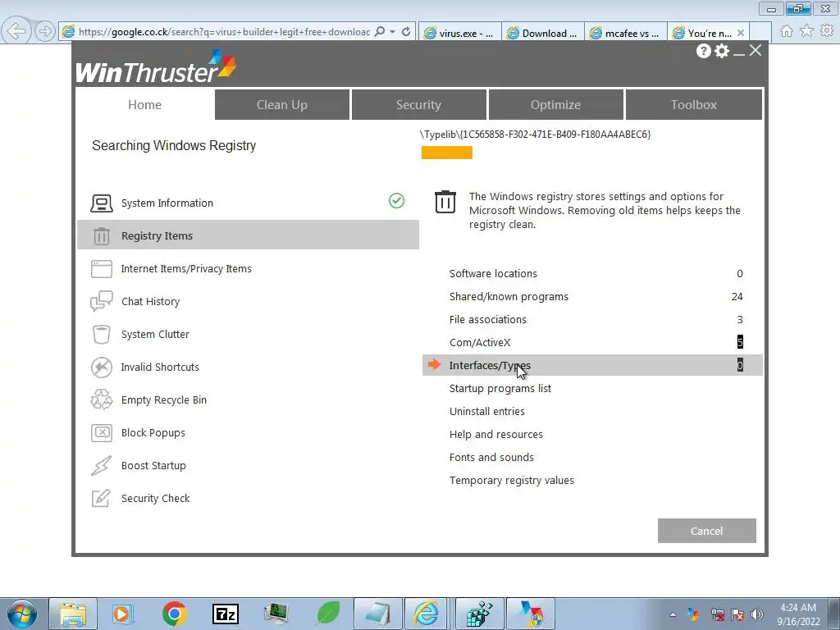The height and width of the screenshot is (630, 840).
Task: Click the Startup programs list row
Action: pyautogui.click(x=592, y=388)
